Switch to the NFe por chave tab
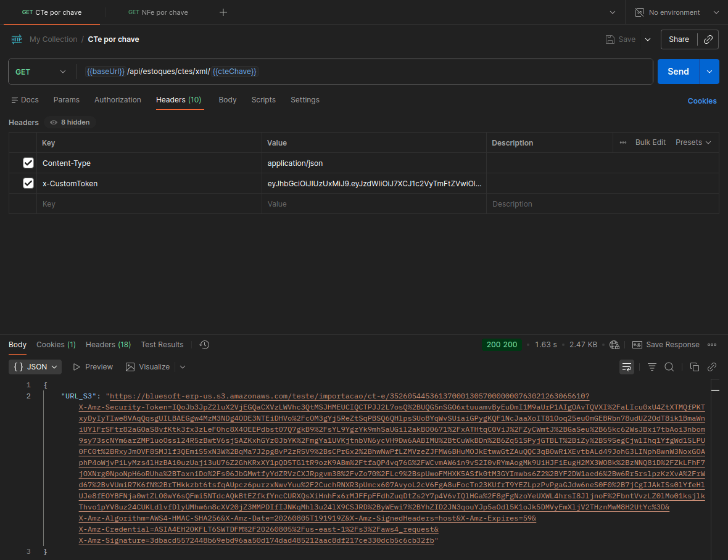This screenshot has height=560, width=728. point(158,12)
